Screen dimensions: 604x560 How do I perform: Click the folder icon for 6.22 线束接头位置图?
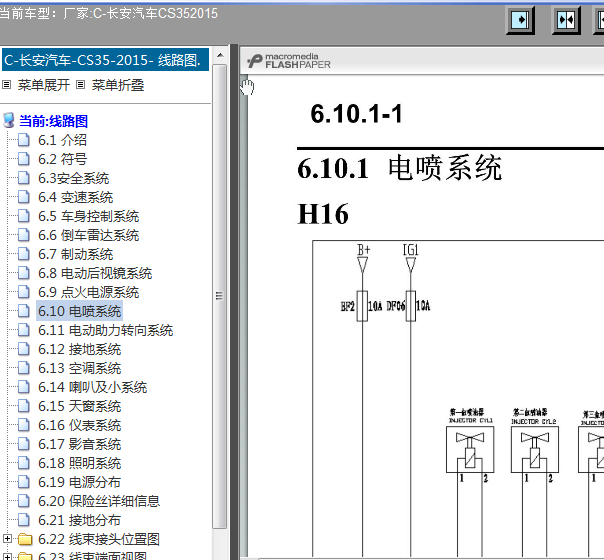(25, 539)
